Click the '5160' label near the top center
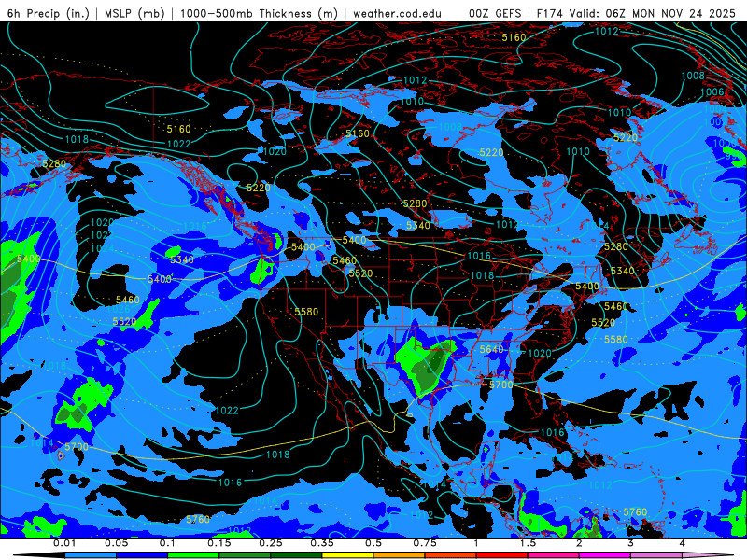Image resolution: width=747 pixels, height=560 pixels. [x=514, y=37]
